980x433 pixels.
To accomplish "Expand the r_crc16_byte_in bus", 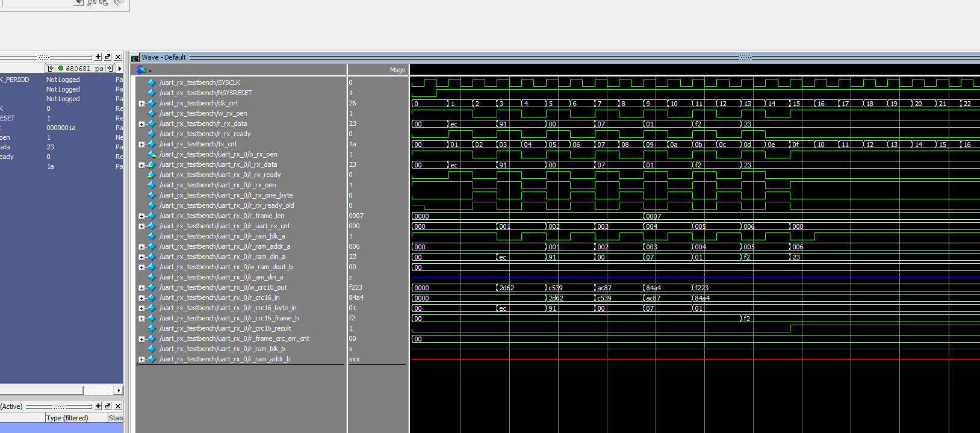I will point(141,308).
